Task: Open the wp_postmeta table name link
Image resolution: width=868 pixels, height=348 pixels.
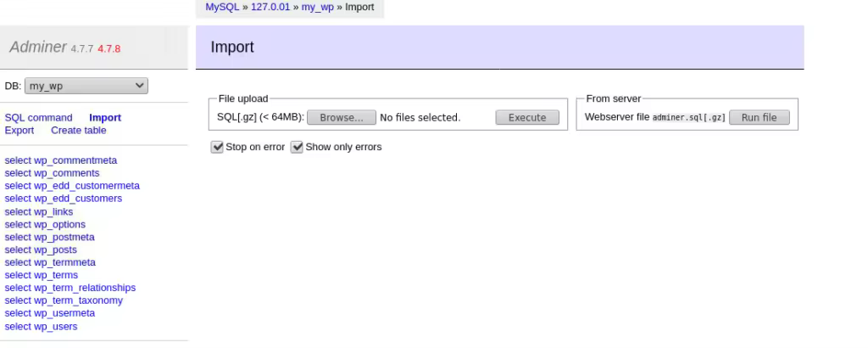Action: tap(64, 237)
